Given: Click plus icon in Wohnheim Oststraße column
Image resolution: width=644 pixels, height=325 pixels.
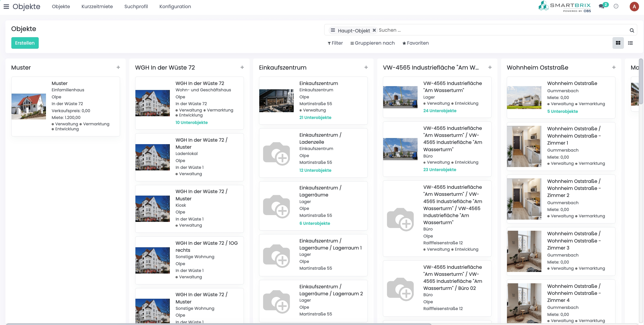Looking at the screenshot, I should 614,67.
